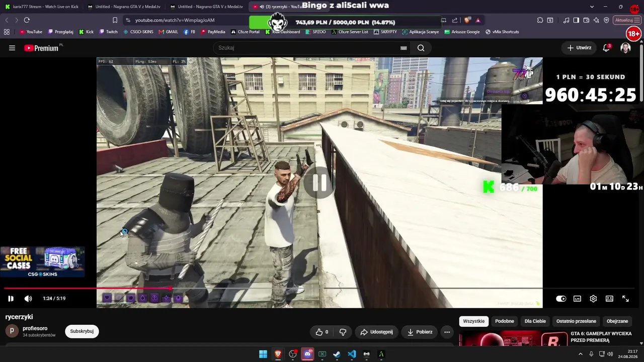This screenshot has height=362, width=644.
Task: Open the Twitch bookmark
Action: (108, 32)
